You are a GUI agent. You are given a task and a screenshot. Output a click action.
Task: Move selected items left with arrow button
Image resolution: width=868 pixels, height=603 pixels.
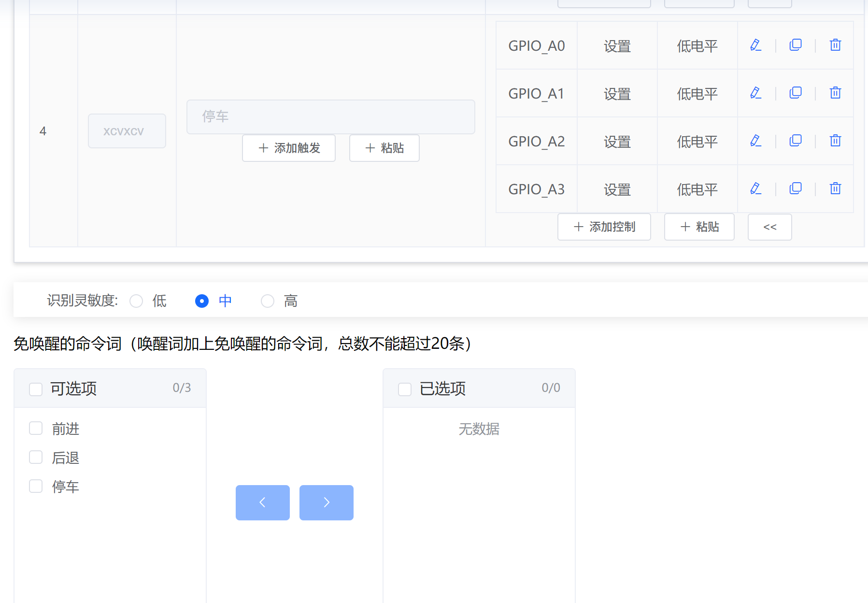(262, 502)
